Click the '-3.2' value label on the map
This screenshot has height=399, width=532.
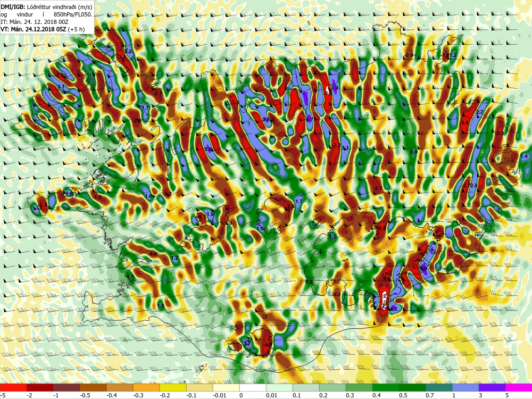click(336, 145)
